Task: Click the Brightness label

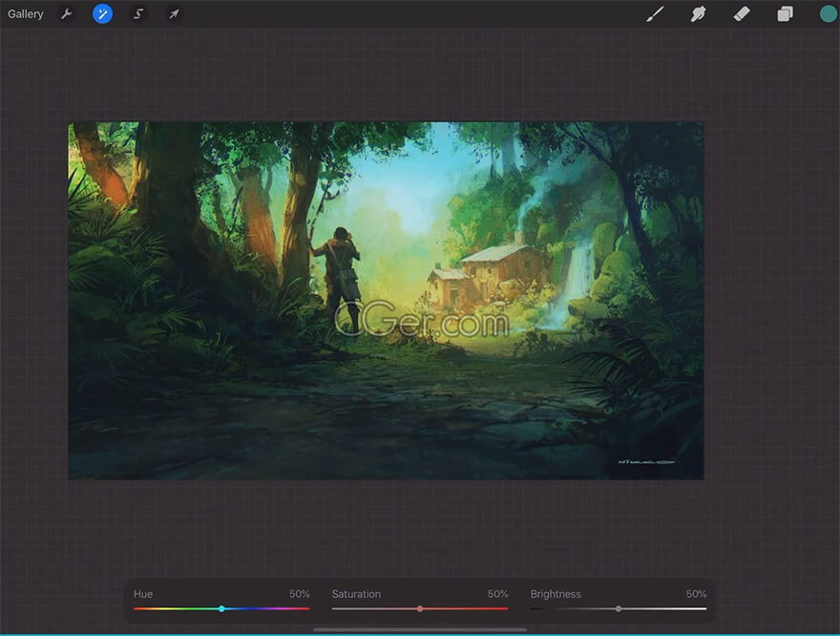Action: pos(556,594)
